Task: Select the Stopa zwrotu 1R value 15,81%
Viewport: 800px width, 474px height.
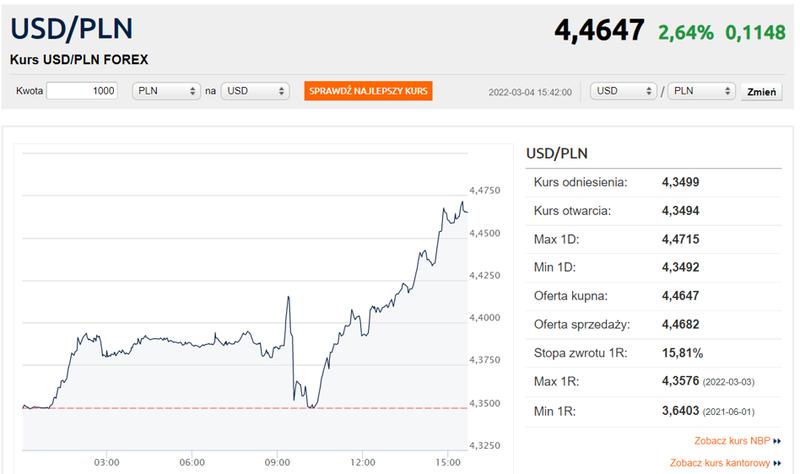Action: coord(682,353)
